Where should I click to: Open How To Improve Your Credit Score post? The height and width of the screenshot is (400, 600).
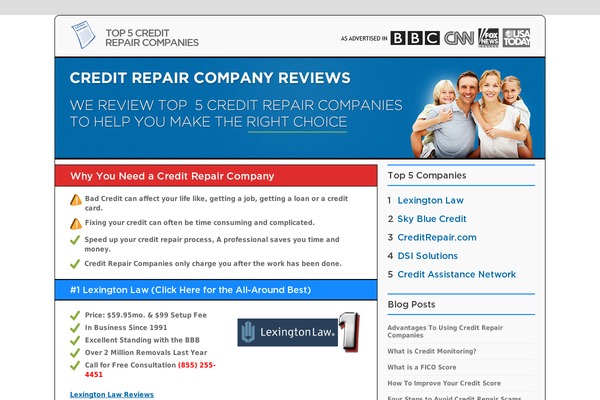click(444, 383)
